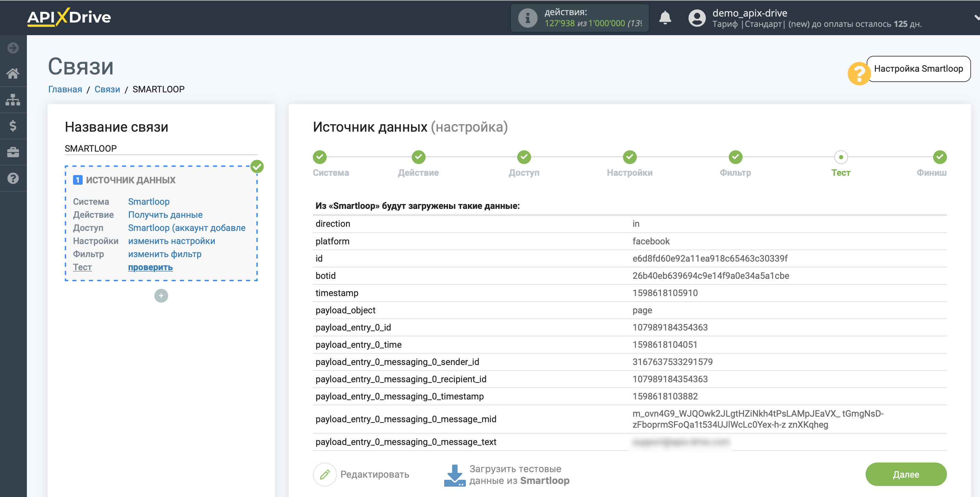This screenshot has height=497, width=980.
Task: Go to Действие step
Action: point(418,173)
